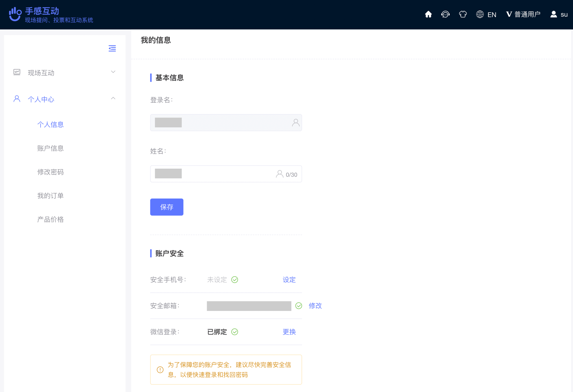
Task: Click the warning exclamation icon
Action: (160, 370)
